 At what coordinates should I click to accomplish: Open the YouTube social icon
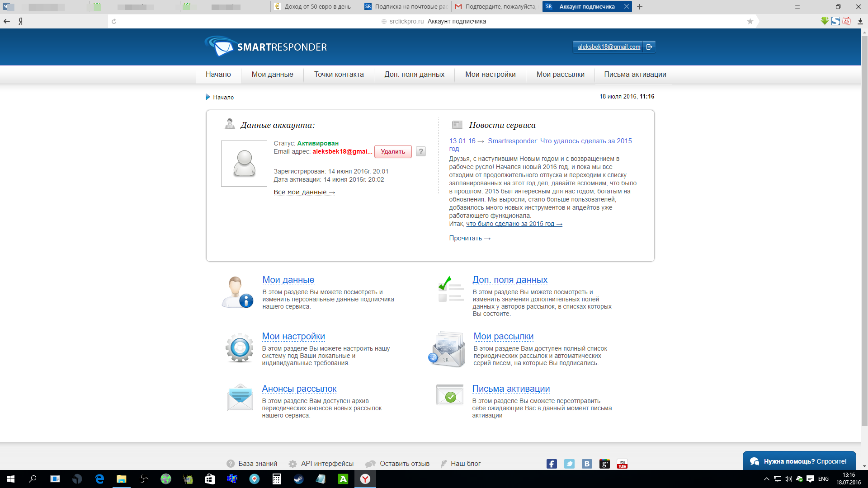tap(622, 464)
